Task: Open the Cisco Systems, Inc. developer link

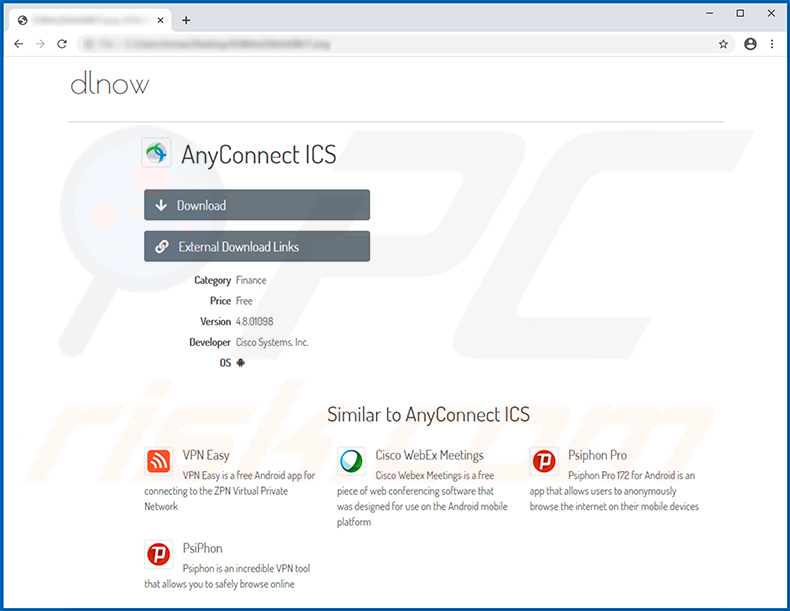Action: [272, 342]
